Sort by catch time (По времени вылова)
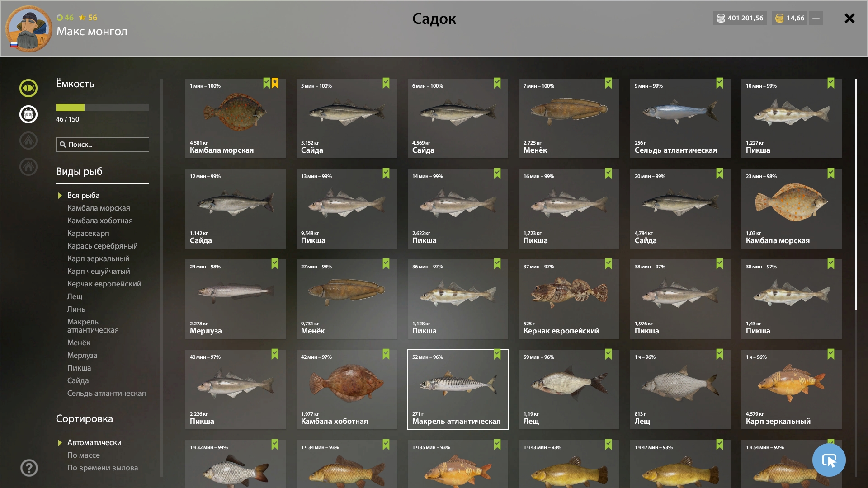 (x=103, y=468)
